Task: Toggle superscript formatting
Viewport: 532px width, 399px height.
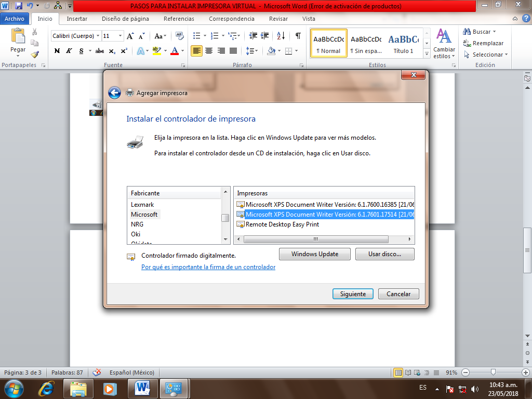Action: coord(124,51)
